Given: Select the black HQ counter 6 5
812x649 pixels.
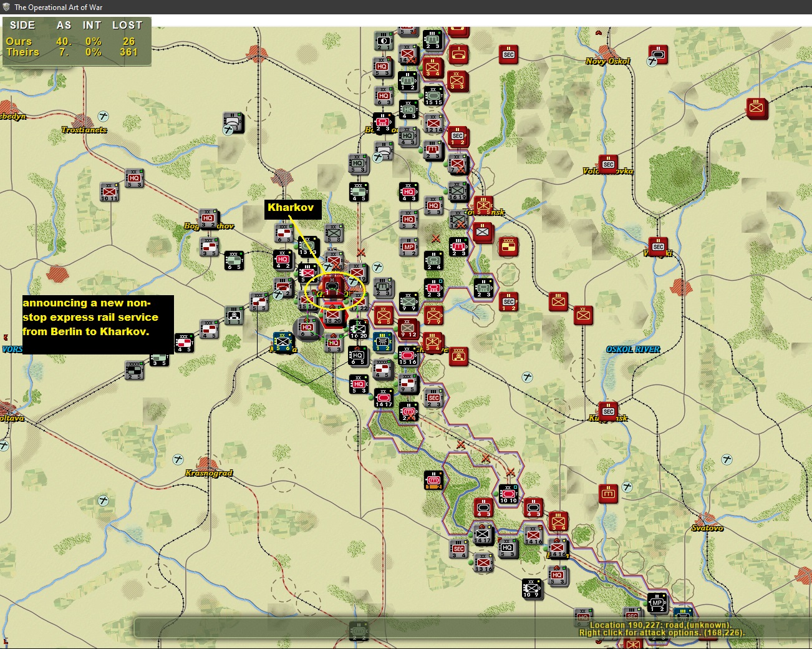Looking at the screenshot, I should pos(358,356).
